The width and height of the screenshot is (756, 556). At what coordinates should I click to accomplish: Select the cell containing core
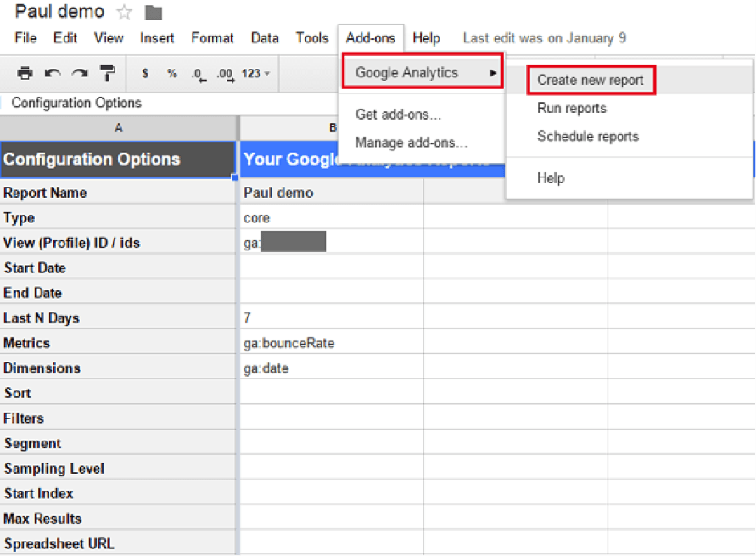click(x=332, y=217)
